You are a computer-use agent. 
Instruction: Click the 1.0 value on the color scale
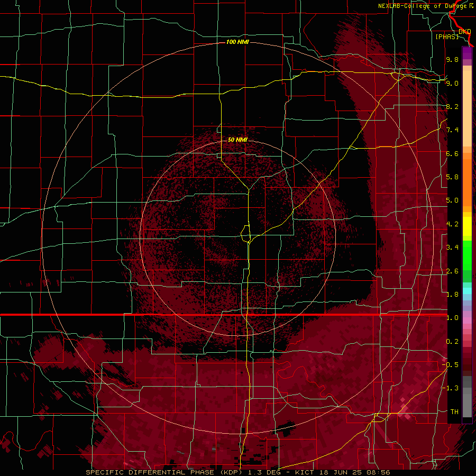pos(452,318)
